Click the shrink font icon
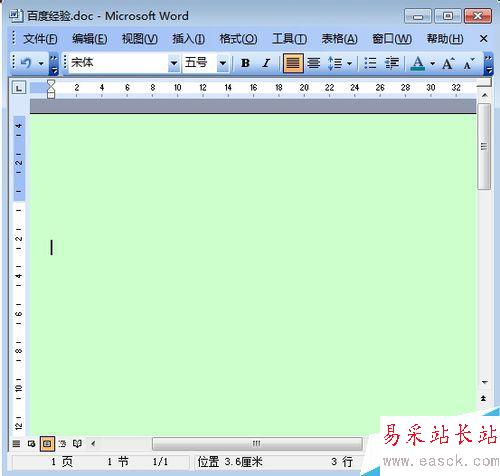This screenshot has width=500, height=476. pos(469,63)
